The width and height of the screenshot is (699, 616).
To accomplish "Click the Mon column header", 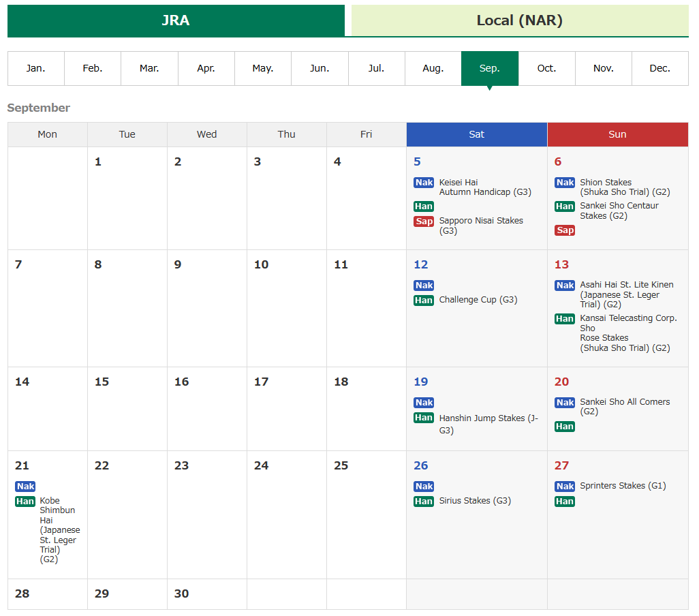I will coord(47,135).
